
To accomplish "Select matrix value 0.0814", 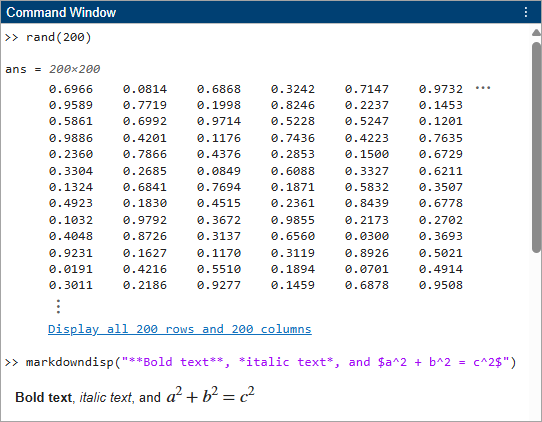I will [x=145, y=89].
